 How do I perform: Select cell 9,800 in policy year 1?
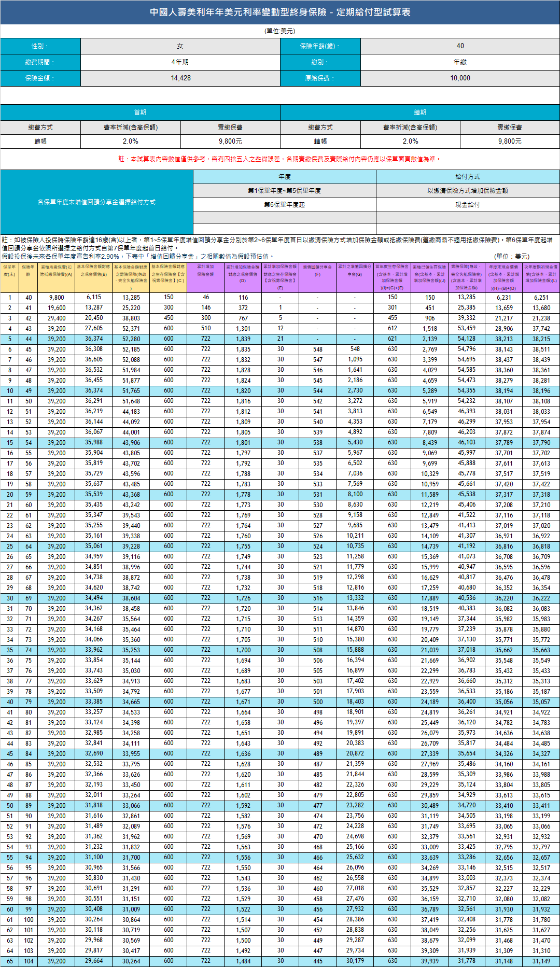(x=57, y=298)
